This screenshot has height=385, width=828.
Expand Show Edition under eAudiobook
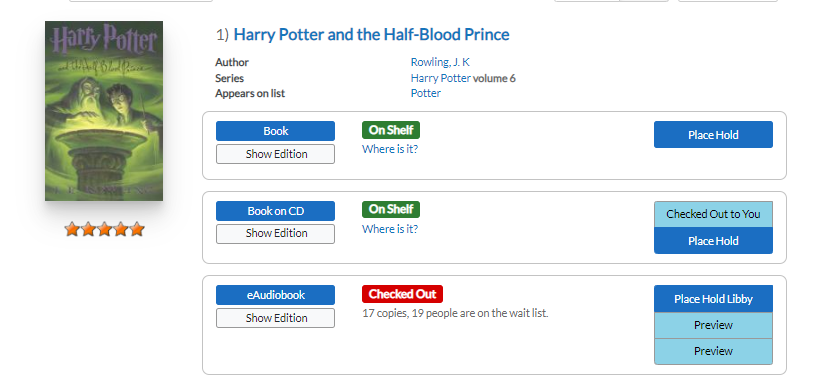[x=275, y=318]
